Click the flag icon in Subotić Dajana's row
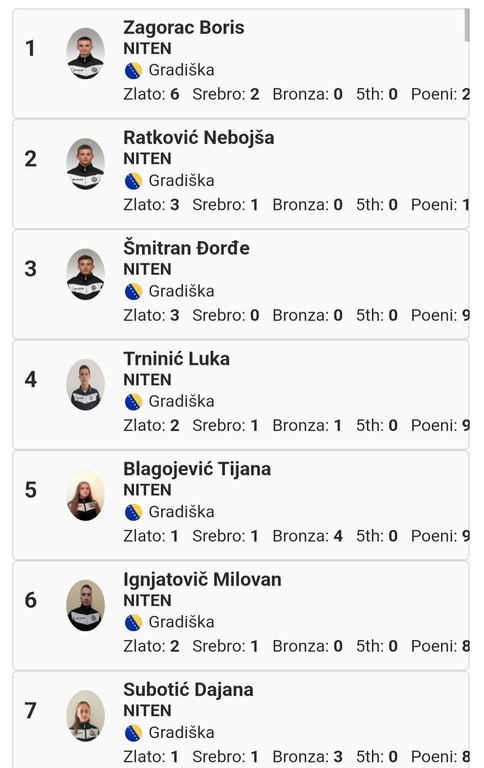The width and height of the screenshot is (484, 768). [x=133, y=733]
